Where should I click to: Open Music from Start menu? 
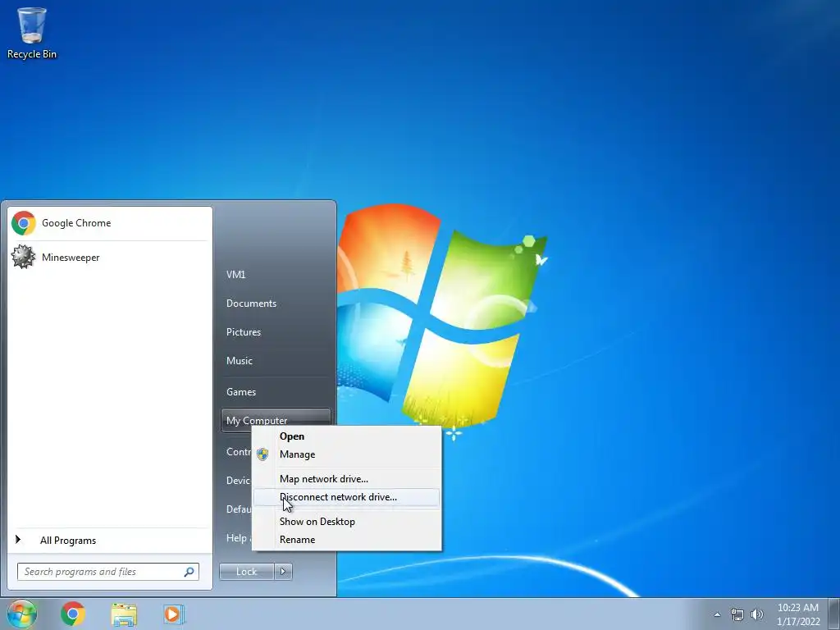point(276,361)
